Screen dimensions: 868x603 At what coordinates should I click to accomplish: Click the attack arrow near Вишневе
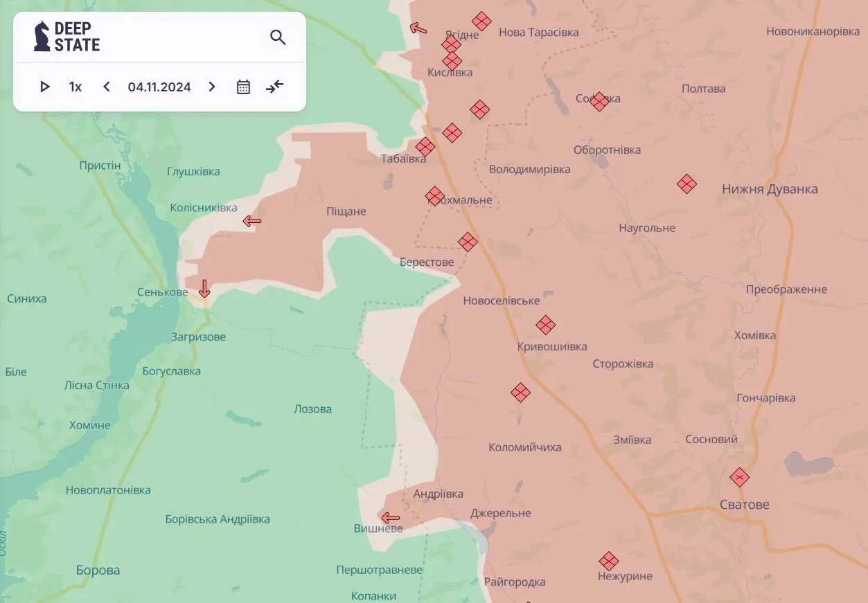click(391, 518)
